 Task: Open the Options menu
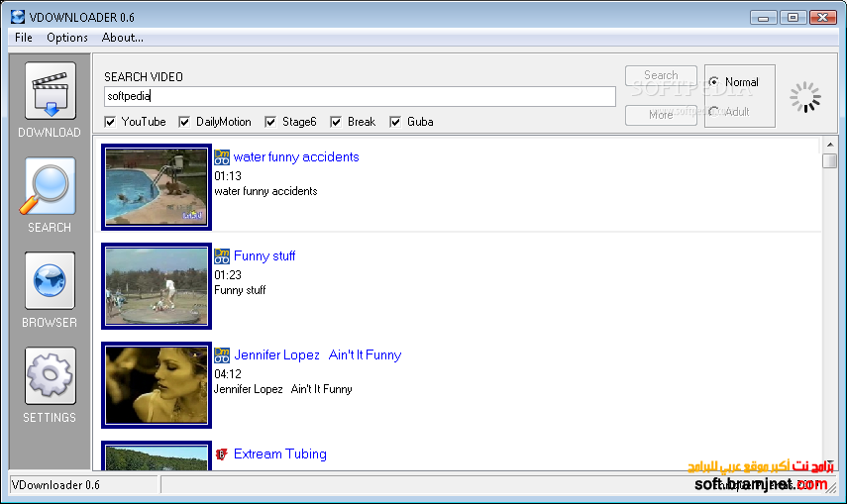click(x=67, y=38)
